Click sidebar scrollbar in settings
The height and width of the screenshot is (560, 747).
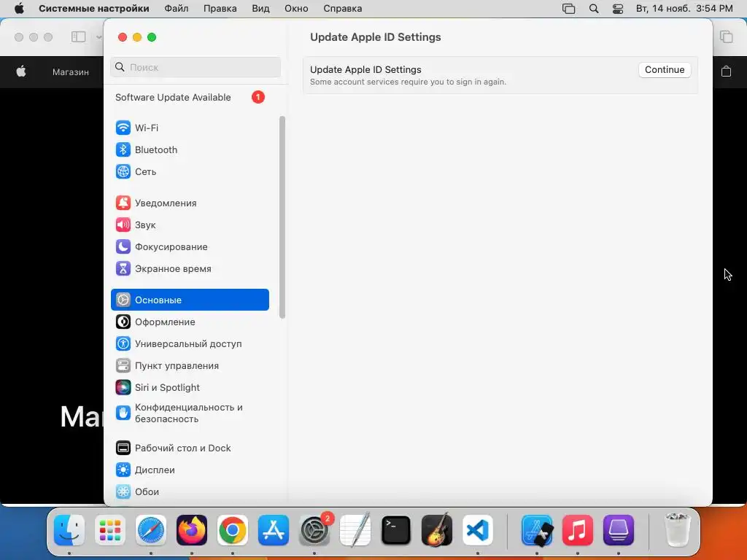click(282, 217)
